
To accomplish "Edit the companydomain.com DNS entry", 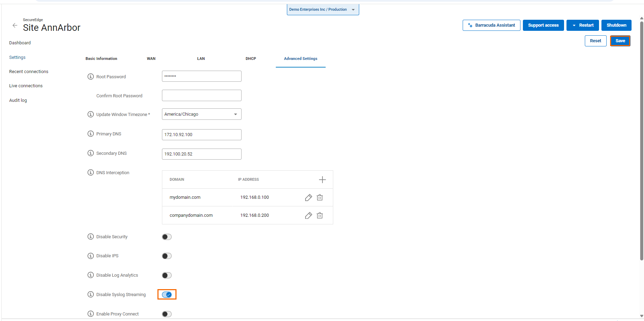I will point(308,215).
